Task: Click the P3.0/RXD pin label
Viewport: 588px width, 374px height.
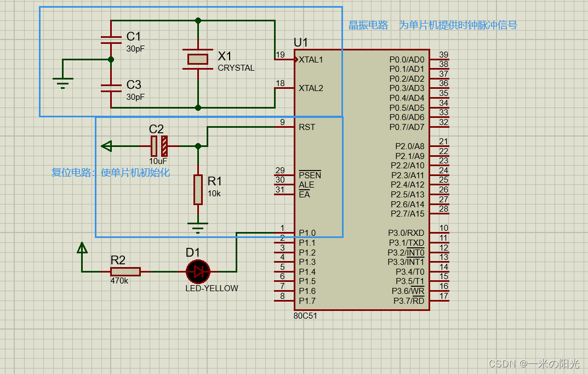Action: [x=406, y=233]
